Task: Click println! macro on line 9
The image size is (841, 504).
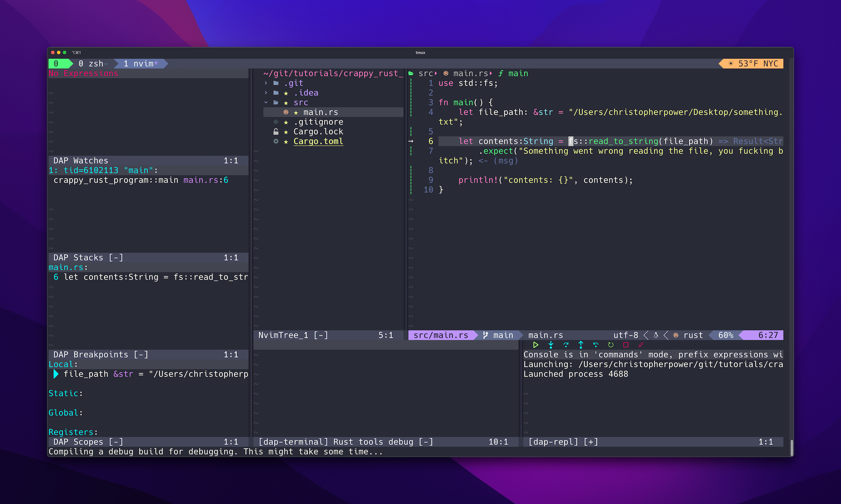Action: click(478, 180)
